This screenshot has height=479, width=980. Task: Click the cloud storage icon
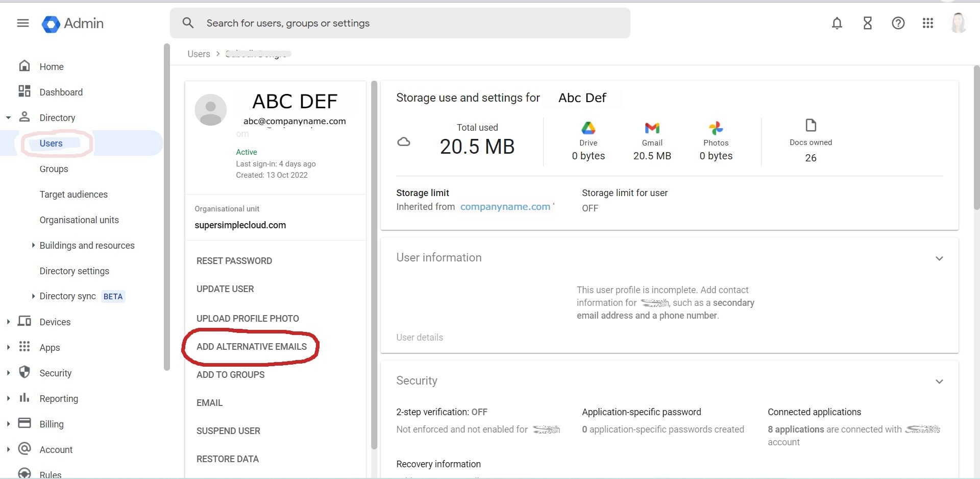coord(404,142)
